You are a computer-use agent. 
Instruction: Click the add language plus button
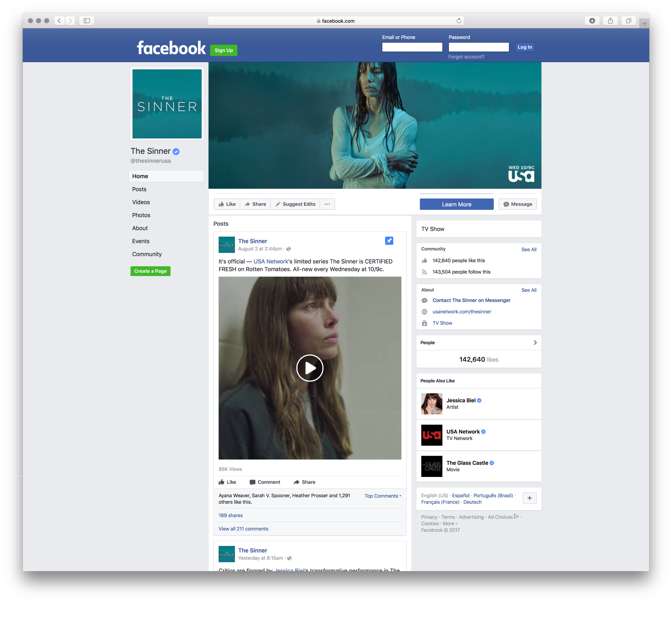pos(529,498)
